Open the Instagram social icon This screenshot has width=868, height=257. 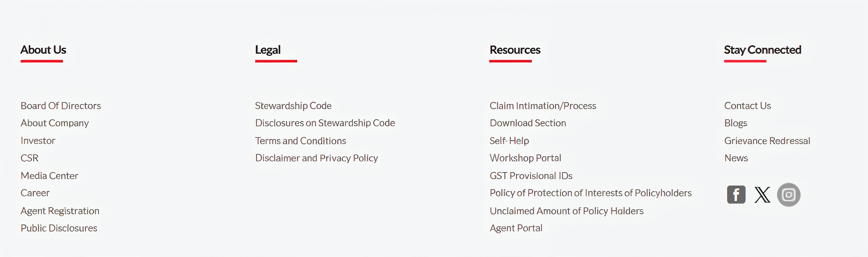point(789,195)
